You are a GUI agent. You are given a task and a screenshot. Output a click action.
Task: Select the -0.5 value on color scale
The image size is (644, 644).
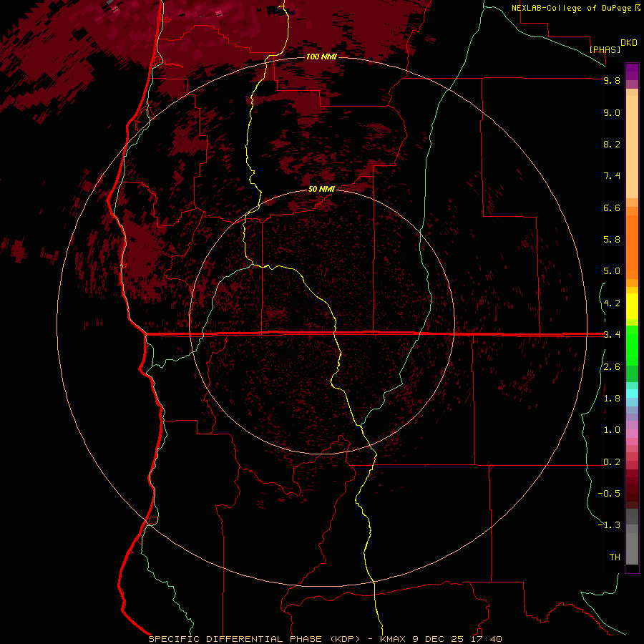click(x=609, y=494)
